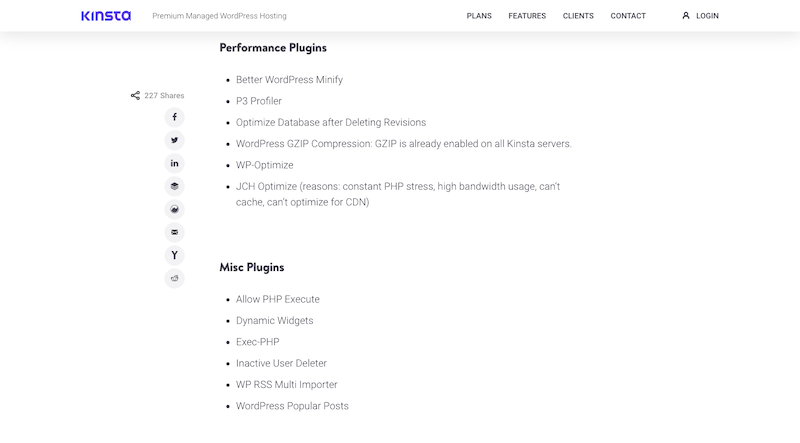Go to the Features page
This screenshot has height=443, width=800.
click(527, 16)
